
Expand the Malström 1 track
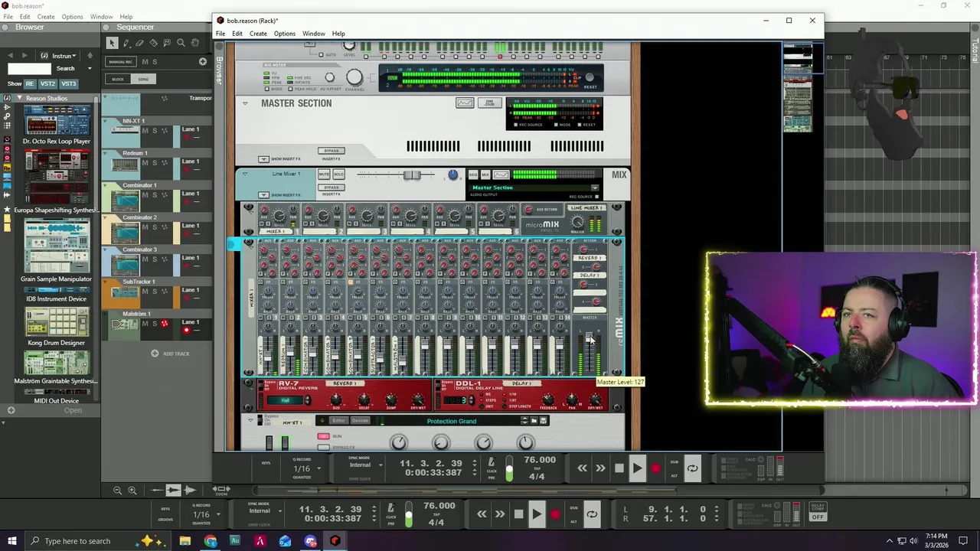pyautogui.click(x=106, y=314)
